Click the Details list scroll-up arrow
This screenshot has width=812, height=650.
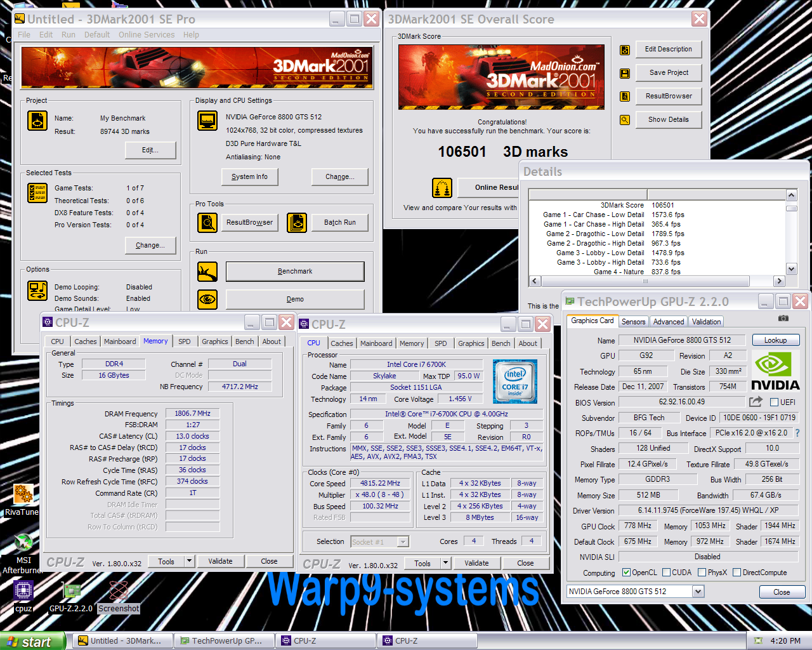(792, 196)
